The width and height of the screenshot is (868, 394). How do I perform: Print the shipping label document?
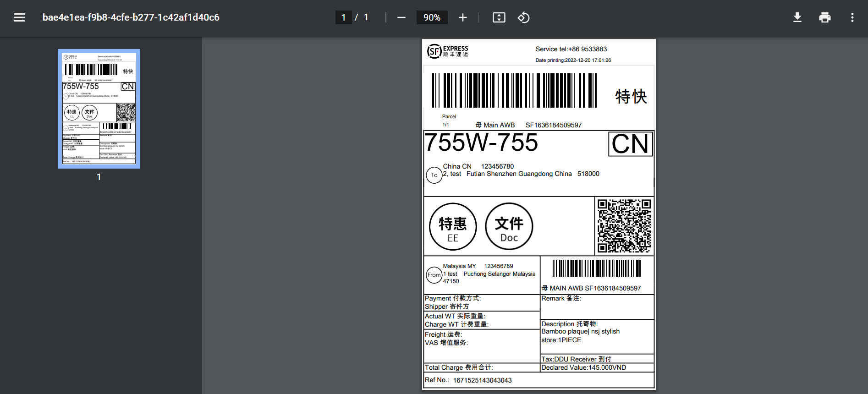(824, 17)
